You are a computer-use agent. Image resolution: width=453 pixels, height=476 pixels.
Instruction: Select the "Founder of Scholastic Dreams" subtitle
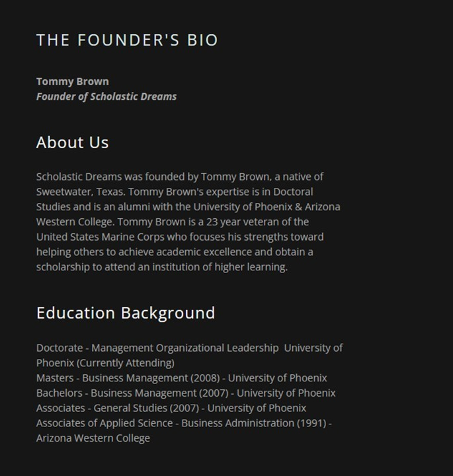(x=106, y=97)
